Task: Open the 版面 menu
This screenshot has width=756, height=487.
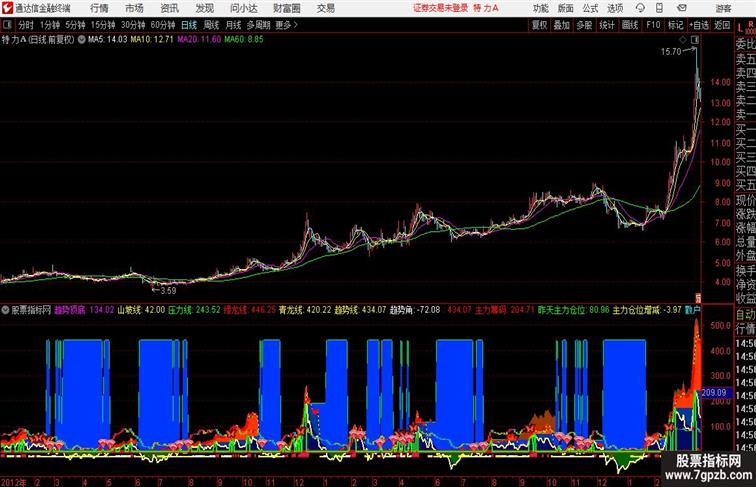Action: click(x=566, y=8)
